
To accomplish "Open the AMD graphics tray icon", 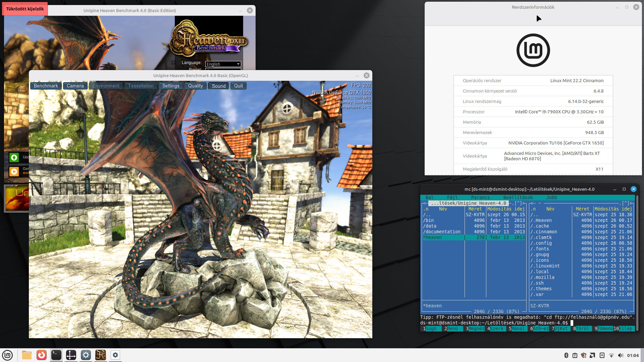I will pos(593,355).
